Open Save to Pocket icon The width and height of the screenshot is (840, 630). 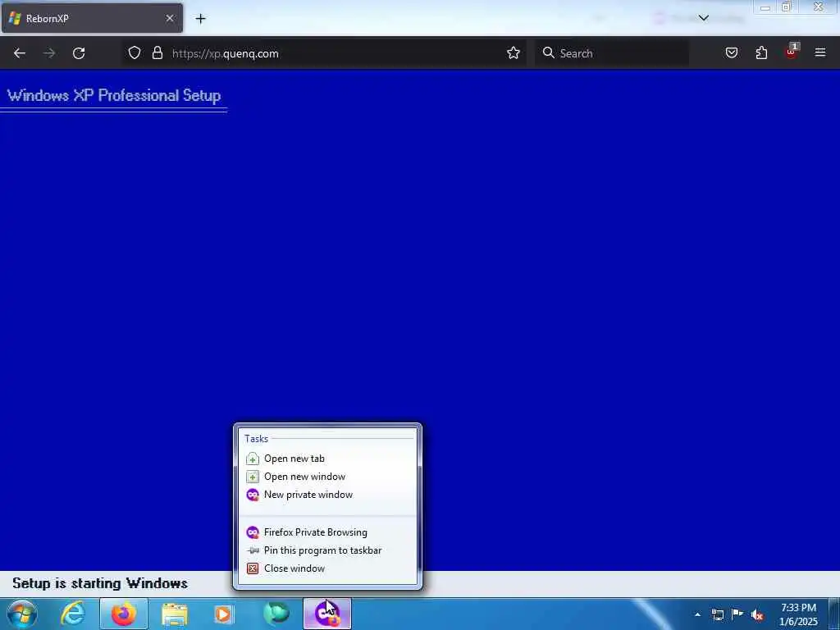pyautogui.click(x=732, y=53)
